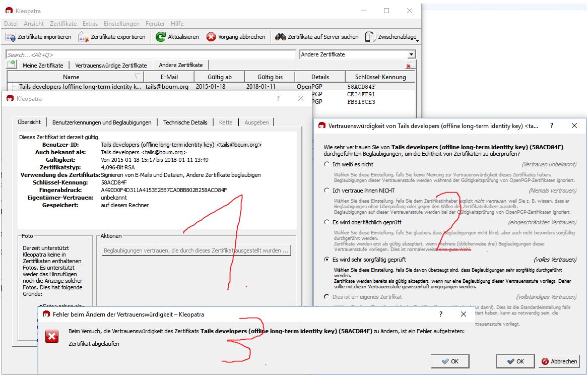The height and width of the screenshot is (375, 588).
Task: Click binoculars icon Zertifikate auf Server suchen
Action: tap(281, 37)
